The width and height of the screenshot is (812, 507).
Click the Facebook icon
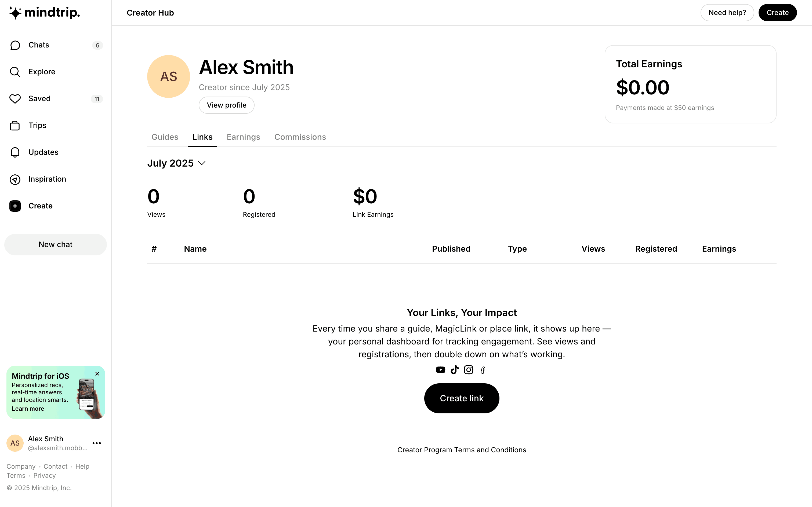click(x=483, y=370)
